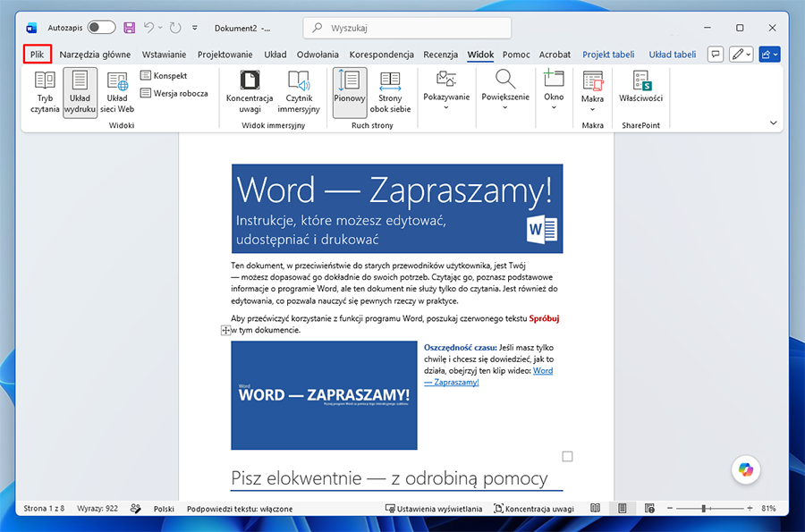Viewport: 805px width, 532px height.
Task: Zoom in with the plus button
Action: tap(750, 509)
